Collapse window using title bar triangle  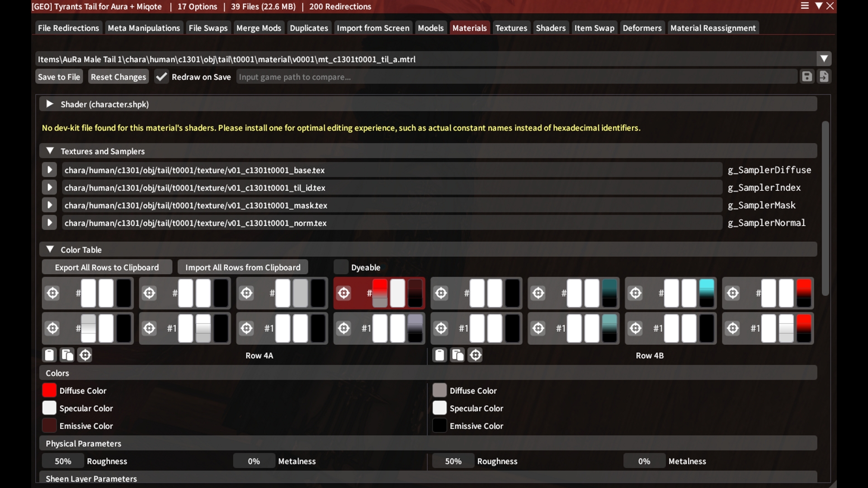pos(819,6)
